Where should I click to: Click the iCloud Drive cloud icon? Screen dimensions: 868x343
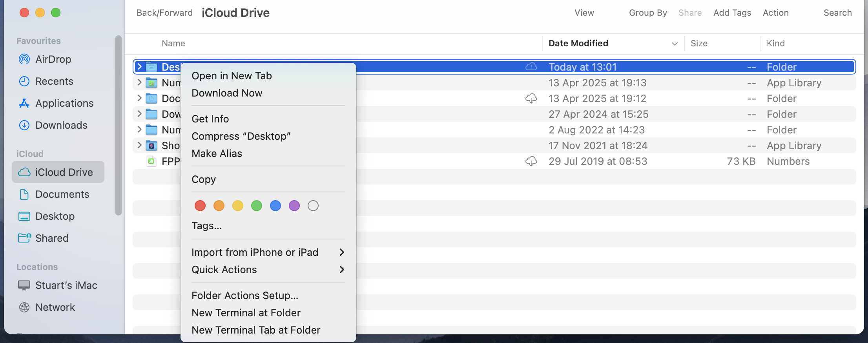(24, 172)
